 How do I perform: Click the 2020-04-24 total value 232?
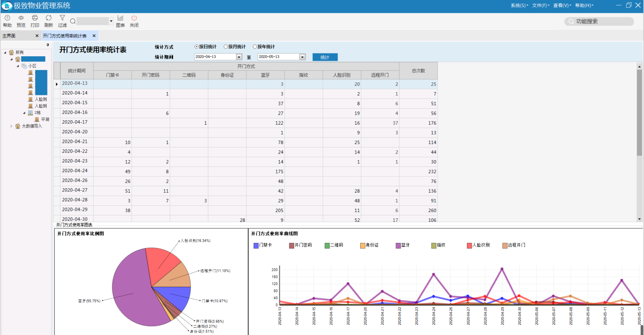click(432, 172)
